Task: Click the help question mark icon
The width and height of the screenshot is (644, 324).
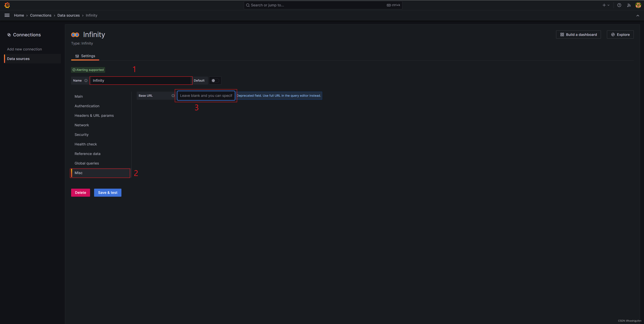Action: point(619,5)
